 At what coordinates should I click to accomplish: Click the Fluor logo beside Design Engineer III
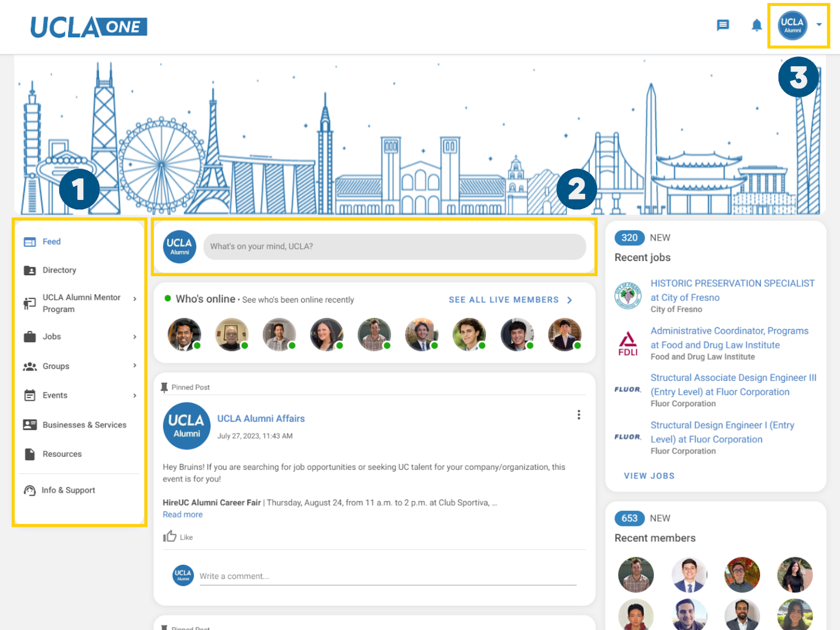pos(628,390)
